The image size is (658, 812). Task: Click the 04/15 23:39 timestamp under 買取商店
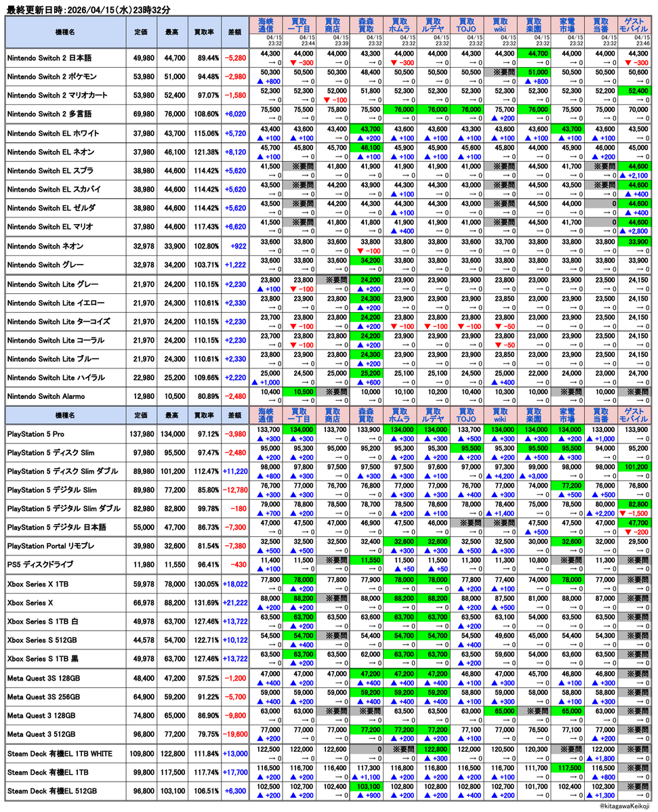[x=340, y=41]
